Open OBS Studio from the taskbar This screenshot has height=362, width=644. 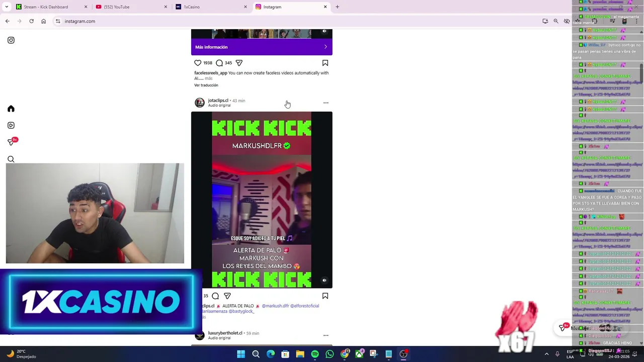(404, 354)
